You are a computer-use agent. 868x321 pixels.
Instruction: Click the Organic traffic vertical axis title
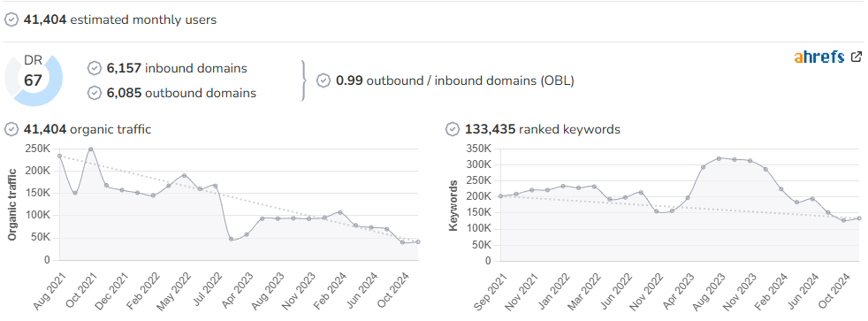coord(12,204)
